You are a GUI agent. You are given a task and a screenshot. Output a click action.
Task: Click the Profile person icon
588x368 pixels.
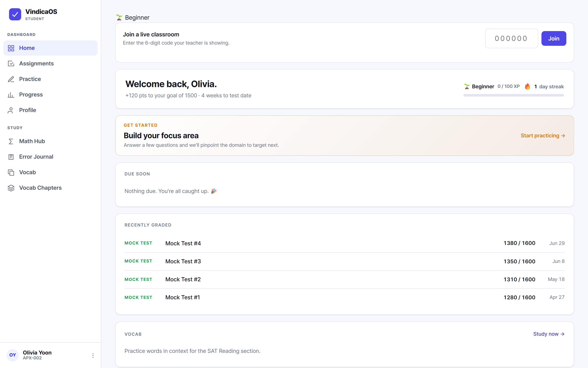[10, 110]
